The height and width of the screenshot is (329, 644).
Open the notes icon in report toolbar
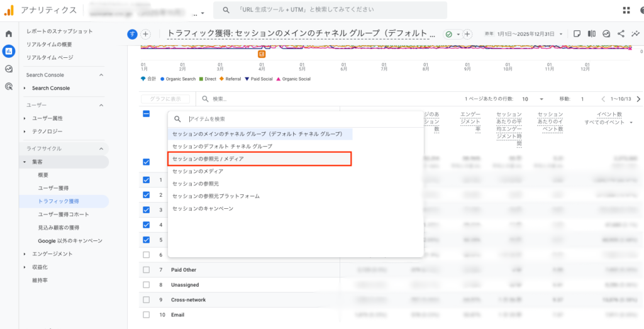click(577, 34)
